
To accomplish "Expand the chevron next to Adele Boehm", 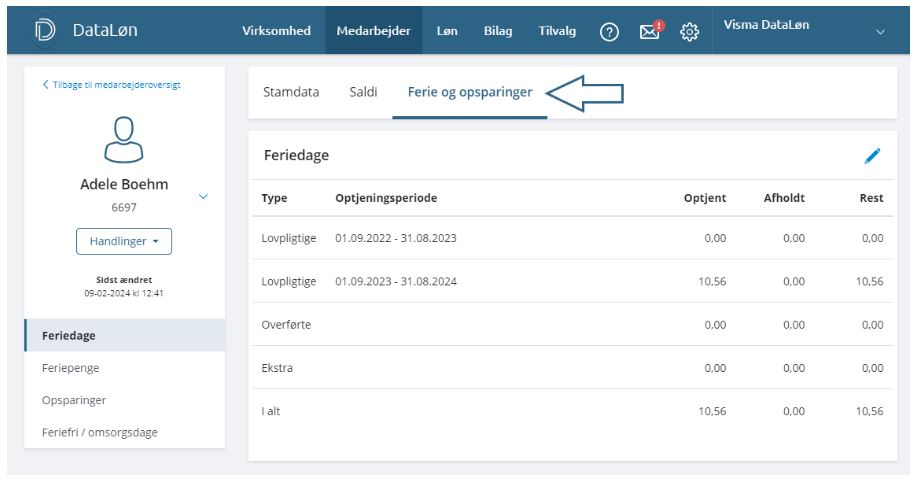I will tap(204, 197).
